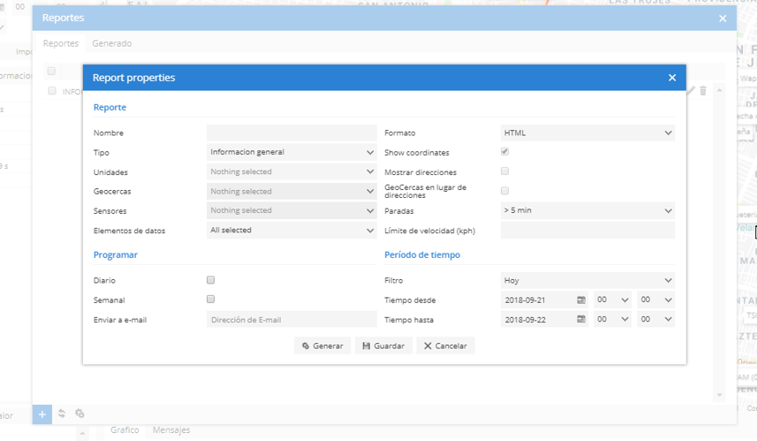This screenshot has height=441, width=757.
Task: Click the report settings gear icon in bottom toolbar
Action: 80,414
